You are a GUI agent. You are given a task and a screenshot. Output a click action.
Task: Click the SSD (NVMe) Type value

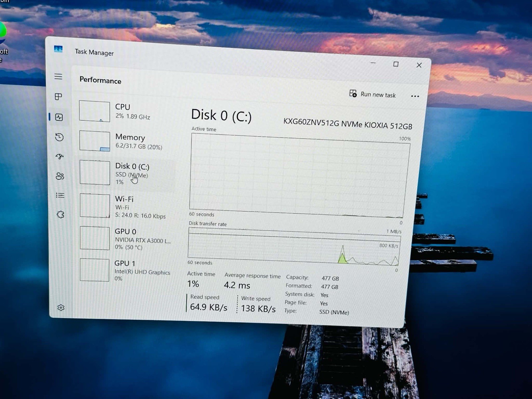coord(334,312)
